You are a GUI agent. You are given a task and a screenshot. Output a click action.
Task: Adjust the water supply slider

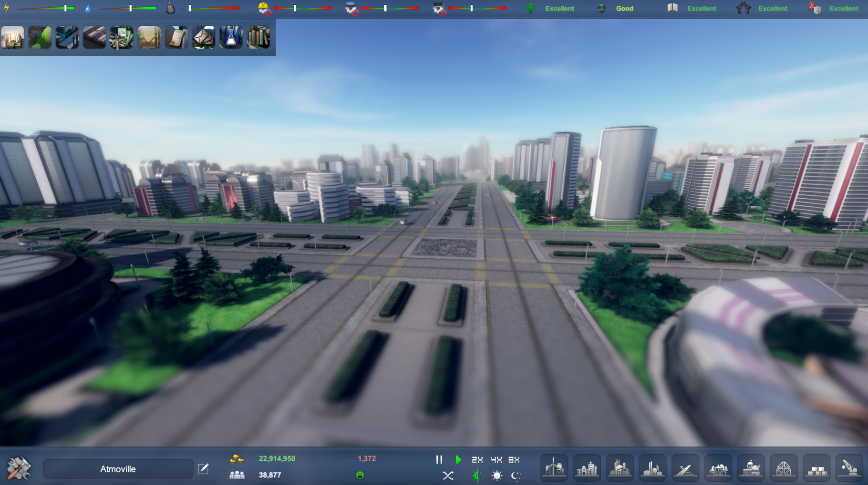128,8
